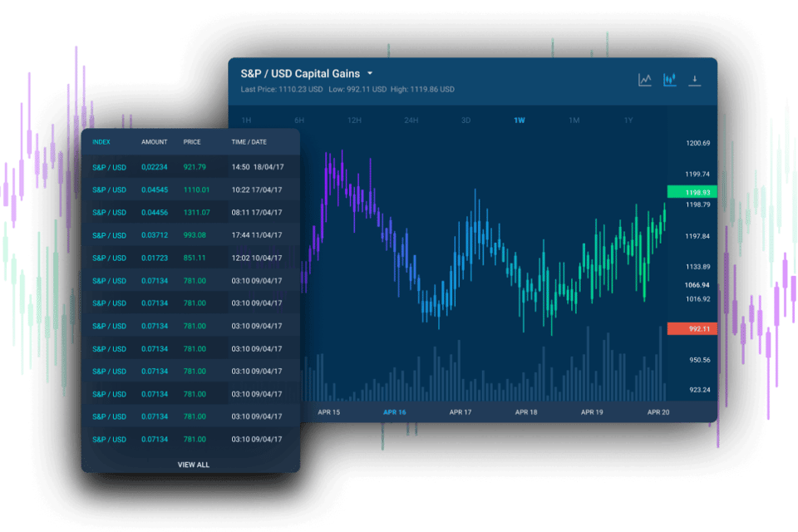Screen dimensions: 798x532
Task: Select the price cell 993.08
Action: 195,235
